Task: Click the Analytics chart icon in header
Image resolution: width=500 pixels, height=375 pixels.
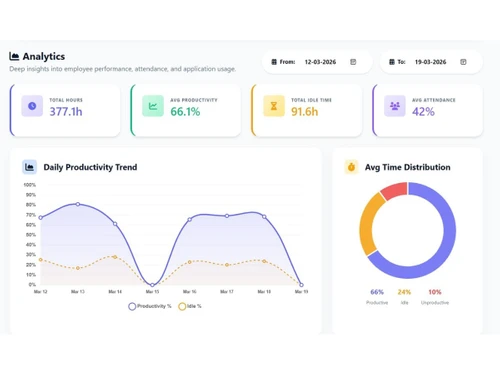Action: pyautogui.click(x=14, y=56)
